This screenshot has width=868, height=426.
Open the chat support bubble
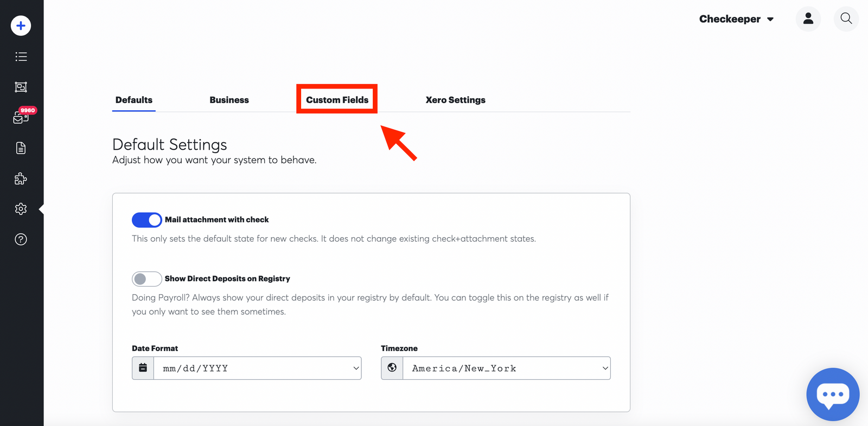coord(833,395)
